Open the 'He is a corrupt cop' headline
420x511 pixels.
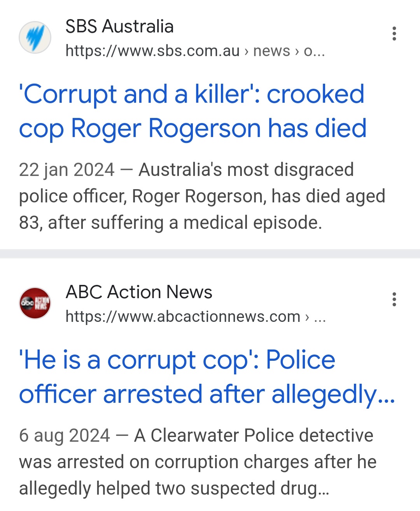pos(207,377)
